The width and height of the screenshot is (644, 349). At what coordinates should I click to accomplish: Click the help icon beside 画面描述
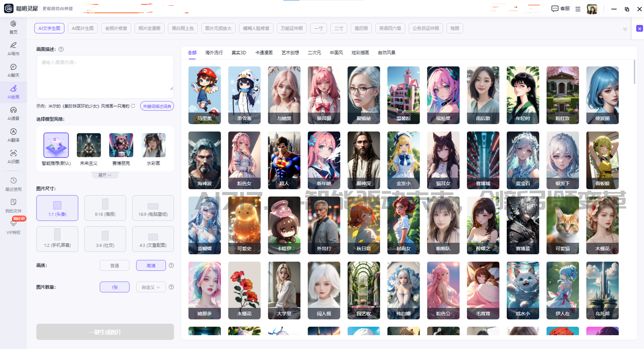(x=61, y=49)
